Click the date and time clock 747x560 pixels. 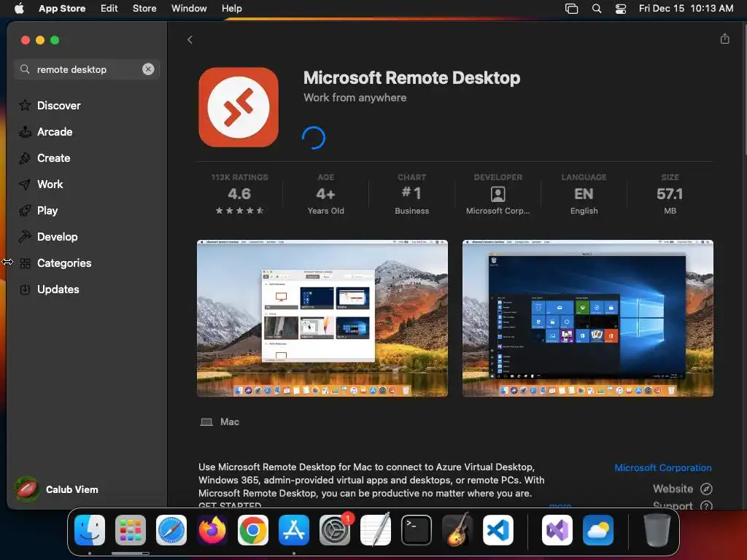coord(686,9)
